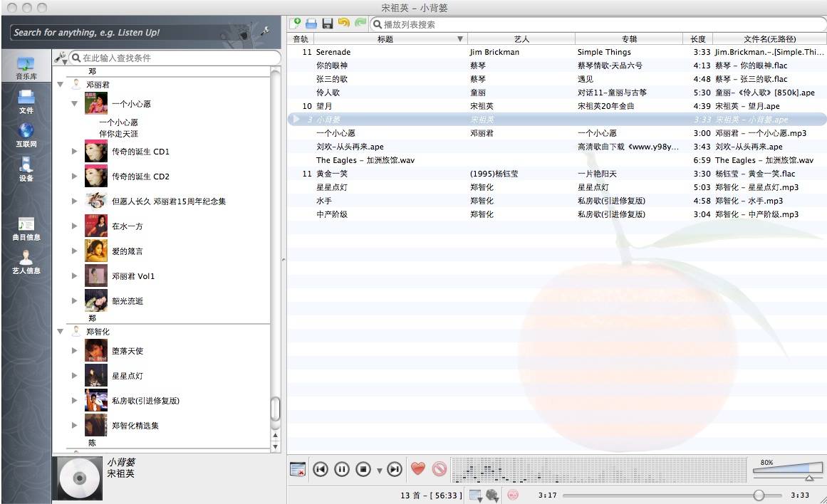Click the save playlist floppy disk icon
Viewport: 827px width, 504px height.
(328, 24)
